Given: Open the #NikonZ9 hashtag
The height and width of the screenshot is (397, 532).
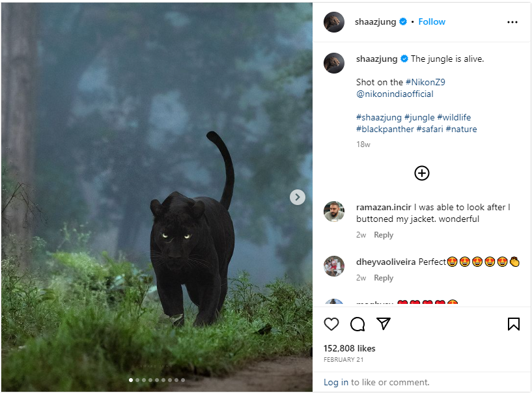Looking at the screenshot, I should pos(425,82).
